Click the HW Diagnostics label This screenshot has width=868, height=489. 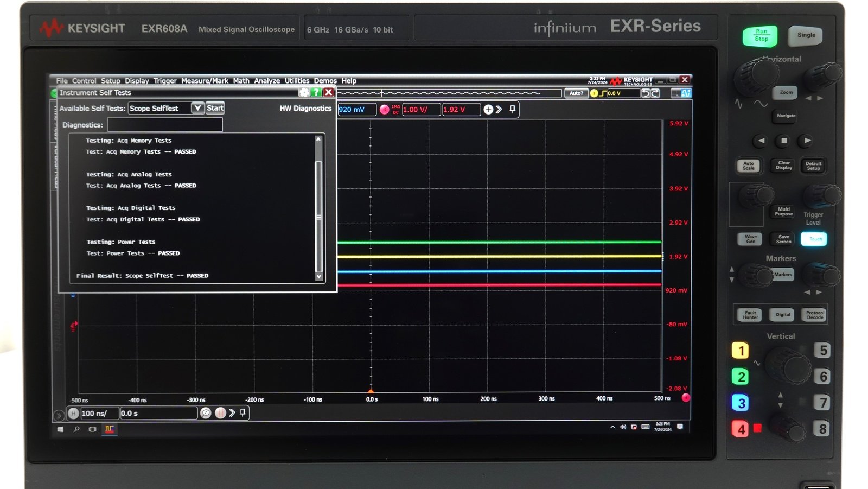click(x=305, y=109)
